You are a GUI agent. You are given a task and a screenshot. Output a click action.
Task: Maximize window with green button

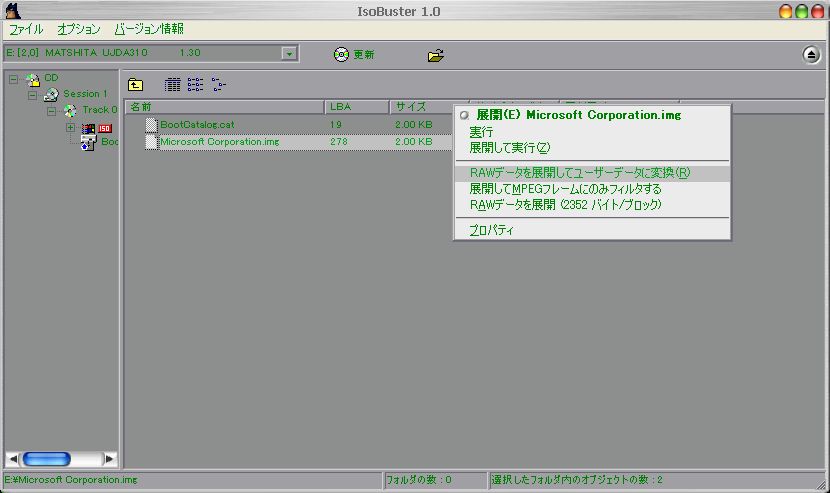pos(801,11)
